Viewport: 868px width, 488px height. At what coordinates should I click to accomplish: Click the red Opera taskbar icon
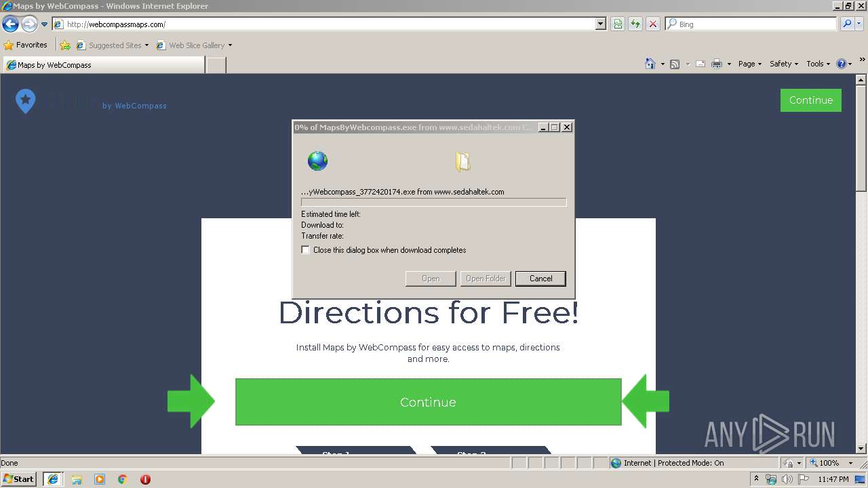(145, 479)
